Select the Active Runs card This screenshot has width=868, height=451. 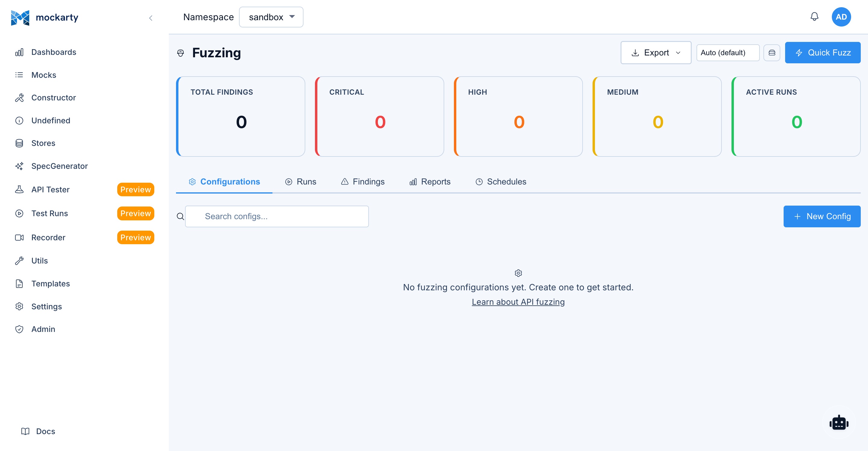[796, 117]
